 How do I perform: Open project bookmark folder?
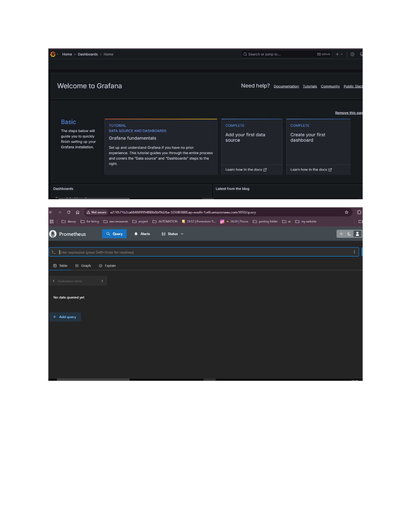pos(140,221)
